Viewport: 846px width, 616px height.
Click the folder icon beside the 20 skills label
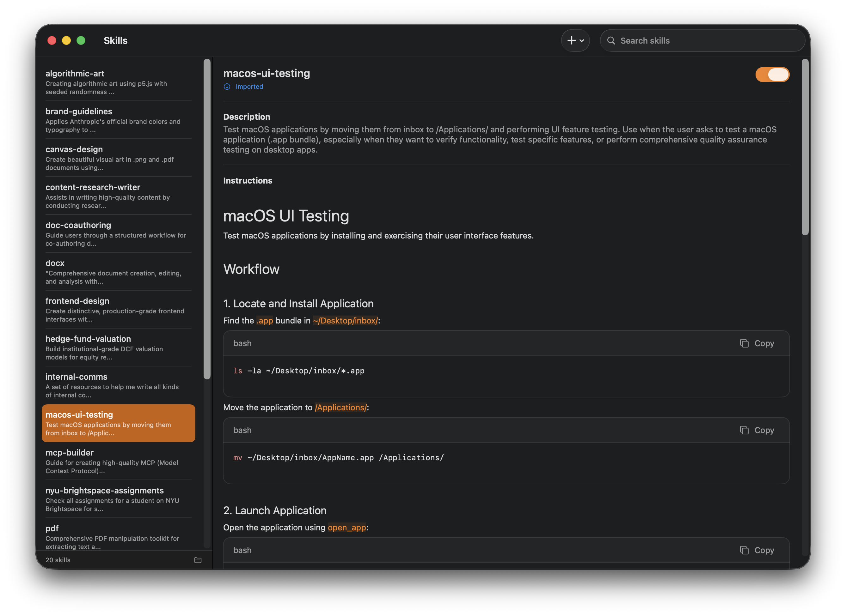[x=198, y=560]
